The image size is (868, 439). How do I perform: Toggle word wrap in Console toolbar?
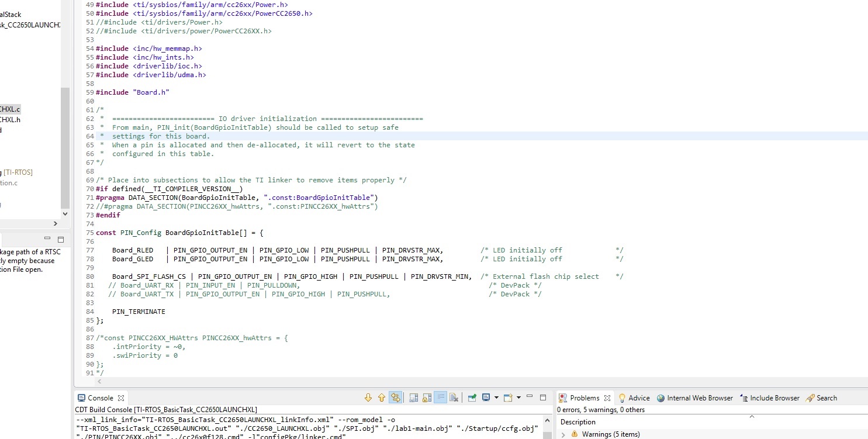click(441, 397)
